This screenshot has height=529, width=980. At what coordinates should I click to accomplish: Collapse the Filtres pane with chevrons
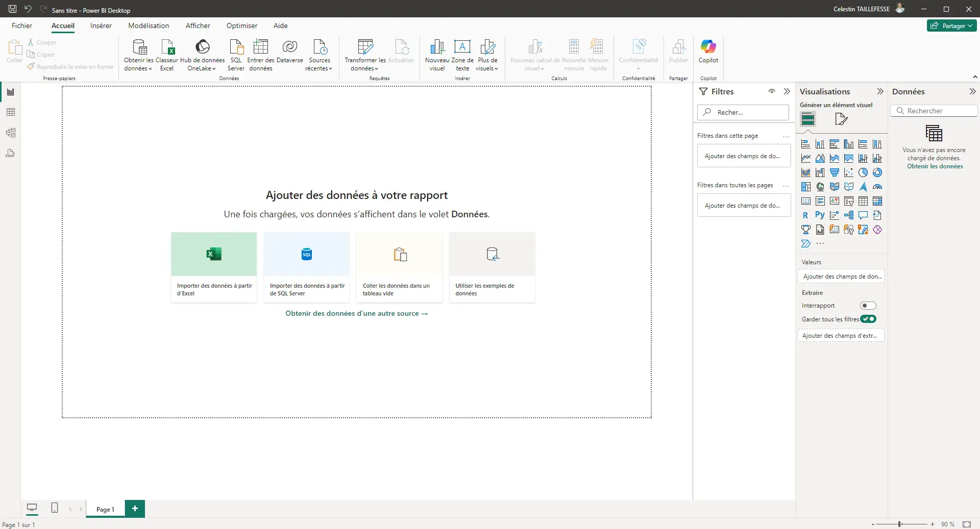tap(787, 91)
